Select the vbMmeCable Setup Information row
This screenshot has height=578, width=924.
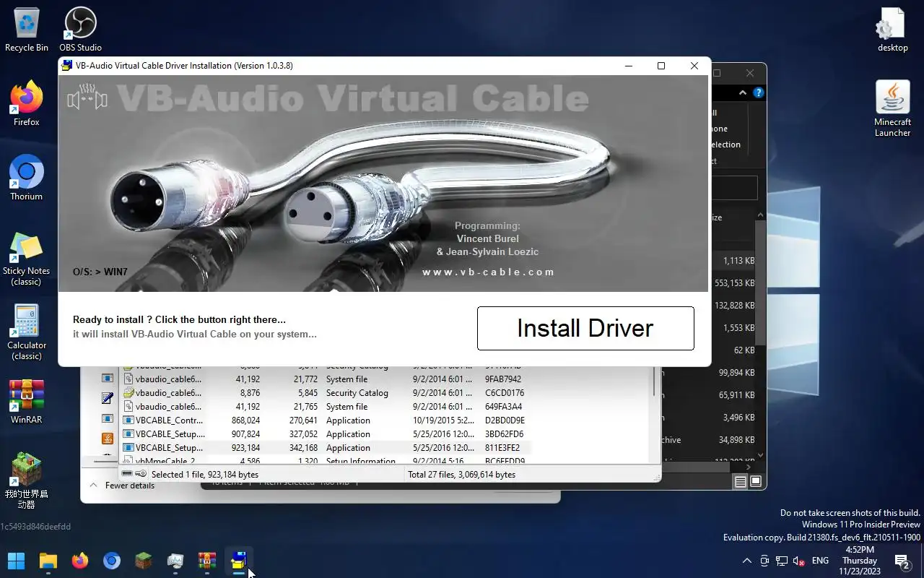pyautogui.click(x=323, y=460)
